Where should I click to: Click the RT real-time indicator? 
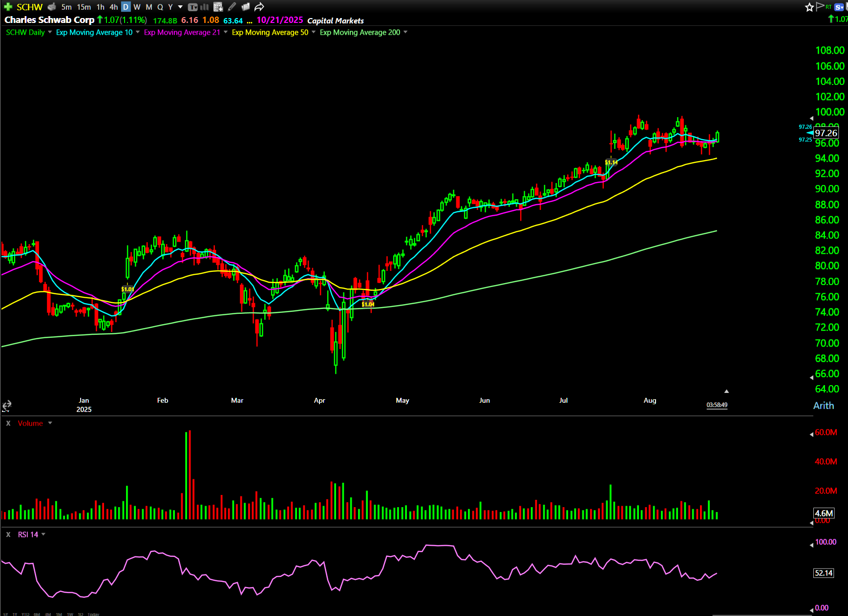coord(828,6)
